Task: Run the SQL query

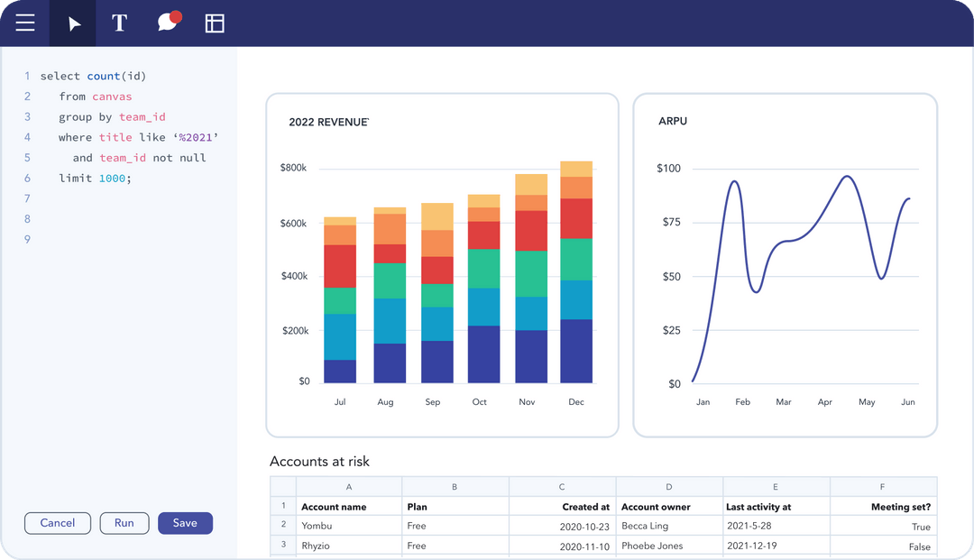Action: pyautogui.click(x=124, y=523)
